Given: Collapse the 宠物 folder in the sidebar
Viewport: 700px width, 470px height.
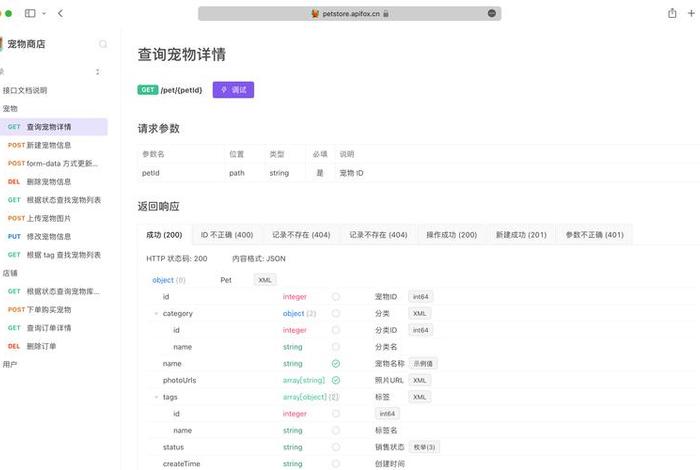Looking at the screenshot, I should coord(10,108).
